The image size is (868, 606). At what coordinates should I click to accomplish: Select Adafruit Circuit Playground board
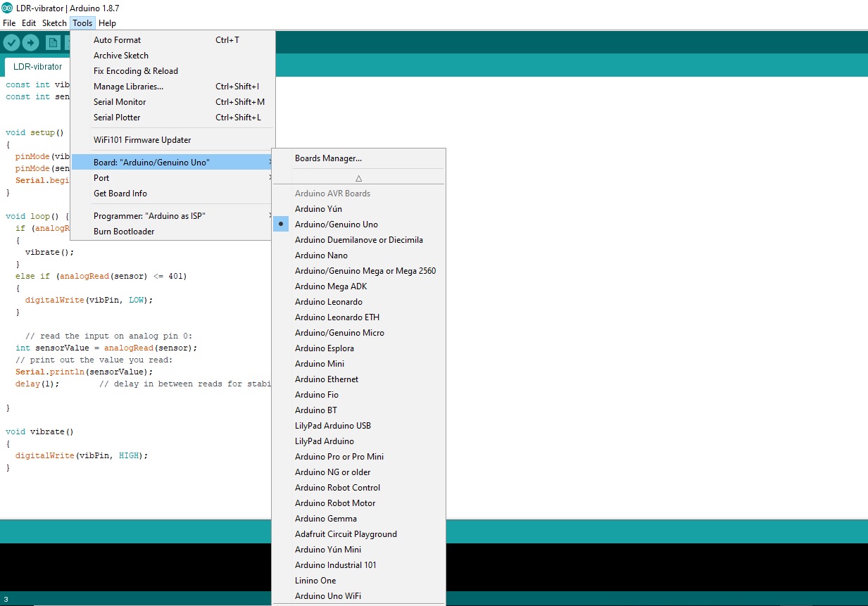click(x=358, y=534)
